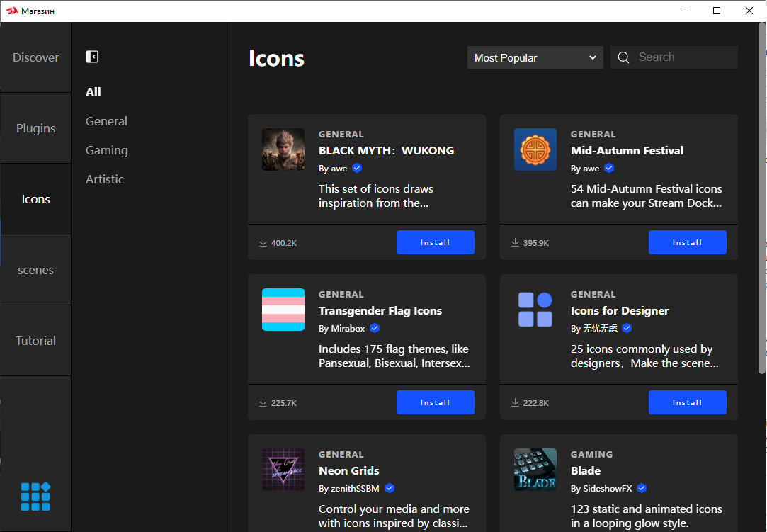Click the verified badge next to Mirabox
The image size is (767, 532).
click(x=375, y=329)
